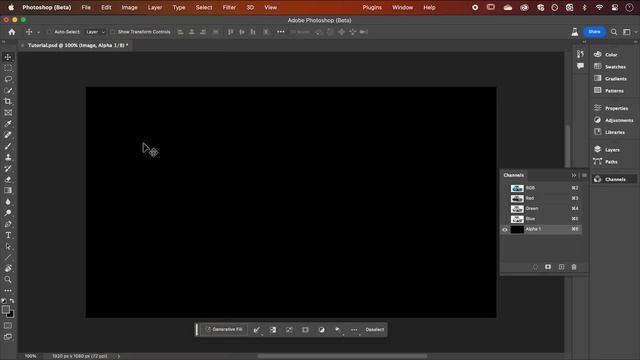The width and height of the screenshot is (640, 360).
Task: Select the Eyedropper tool
Action: [8, 124]
